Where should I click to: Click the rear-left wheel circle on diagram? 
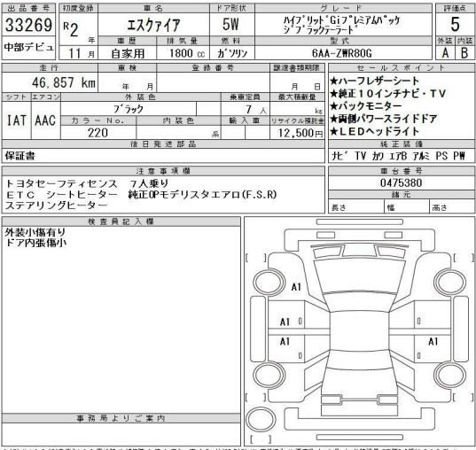click(269, 375)
